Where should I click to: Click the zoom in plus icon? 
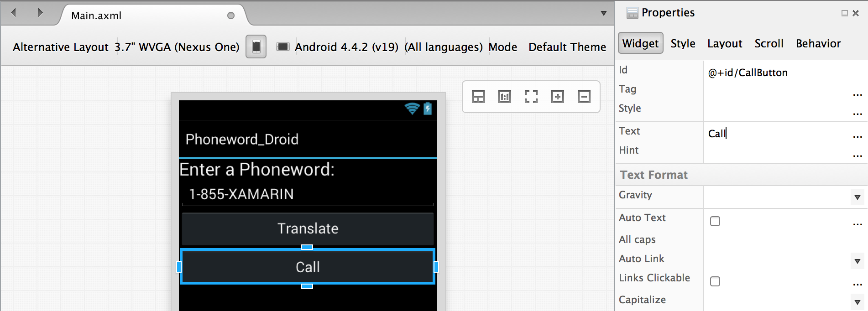(x=557, y=97)
